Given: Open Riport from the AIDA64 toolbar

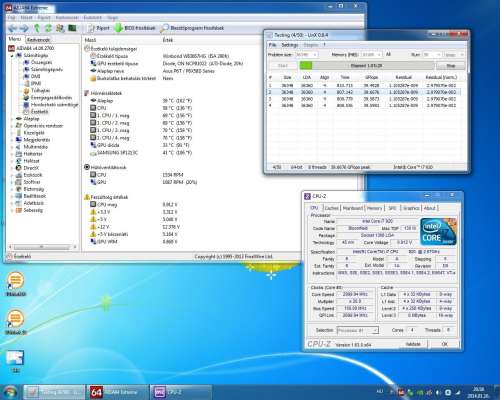Looking at the screenshot, I should (98, 28).
